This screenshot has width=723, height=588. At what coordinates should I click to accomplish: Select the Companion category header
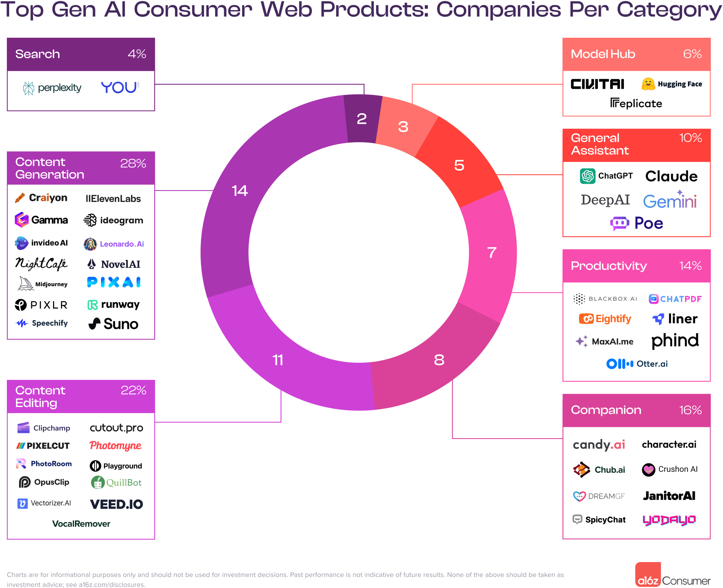636,410
